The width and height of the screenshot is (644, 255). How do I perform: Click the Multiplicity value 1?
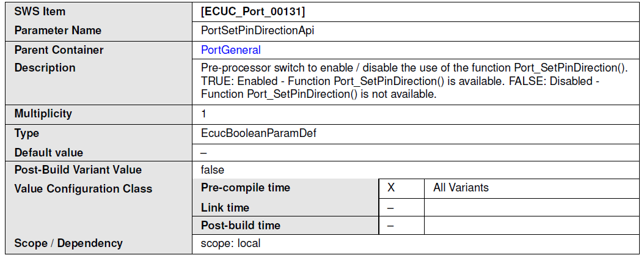pos(203,114)
